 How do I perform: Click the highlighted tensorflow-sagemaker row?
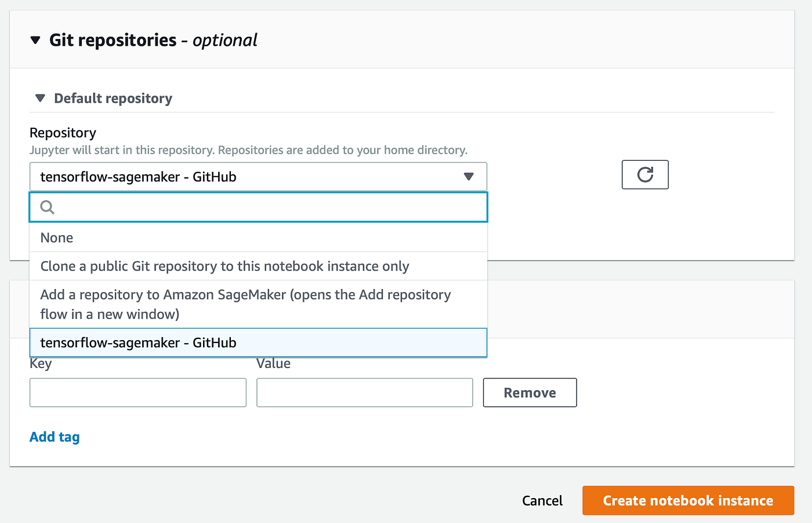(x=138, y=342)
